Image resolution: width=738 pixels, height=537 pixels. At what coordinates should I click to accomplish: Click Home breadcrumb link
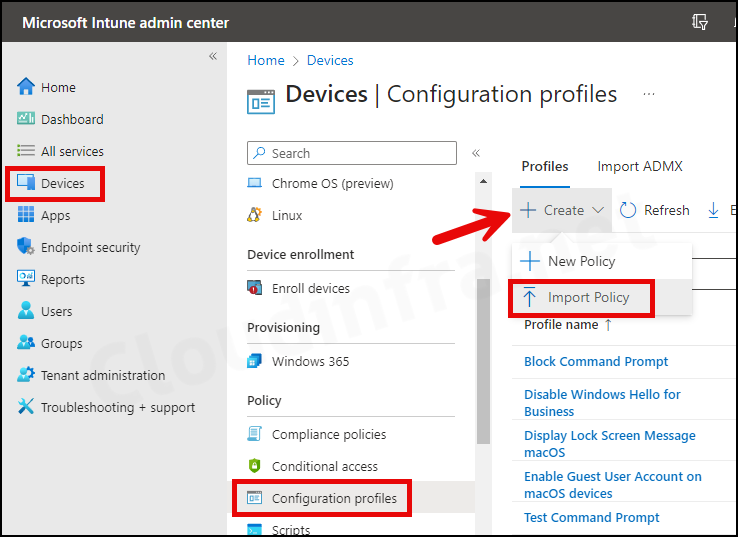[266, 60]
